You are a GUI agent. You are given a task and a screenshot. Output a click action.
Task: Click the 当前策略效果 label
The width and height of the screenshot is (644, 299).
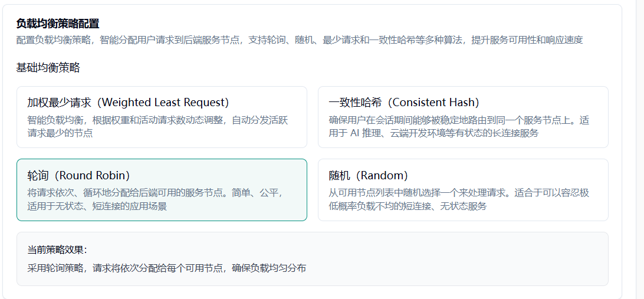click(x=57, y=250)
